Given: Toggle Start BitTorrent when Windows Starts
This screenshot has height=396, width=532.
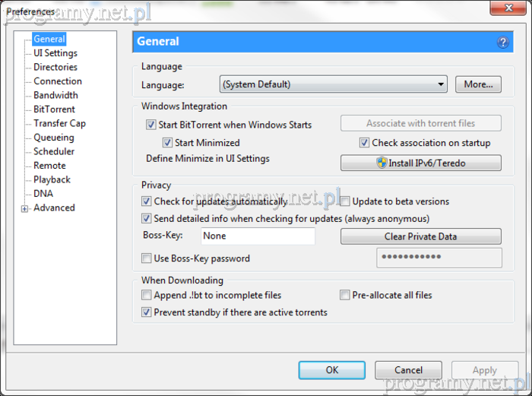Looking at the screenshot, I should click(150, 125).
